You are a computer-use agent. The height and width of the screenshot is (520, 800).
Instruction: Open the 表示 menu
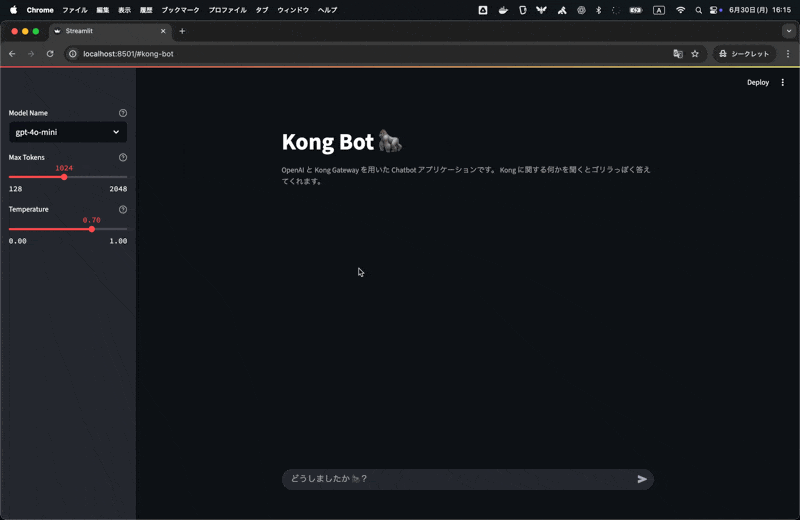point(124,10)
